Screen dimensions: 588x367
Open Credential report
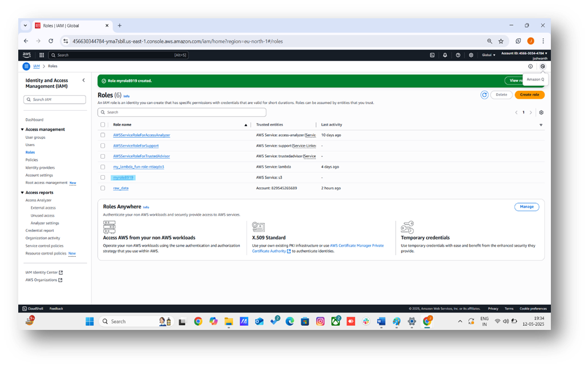tap(39, 231)
